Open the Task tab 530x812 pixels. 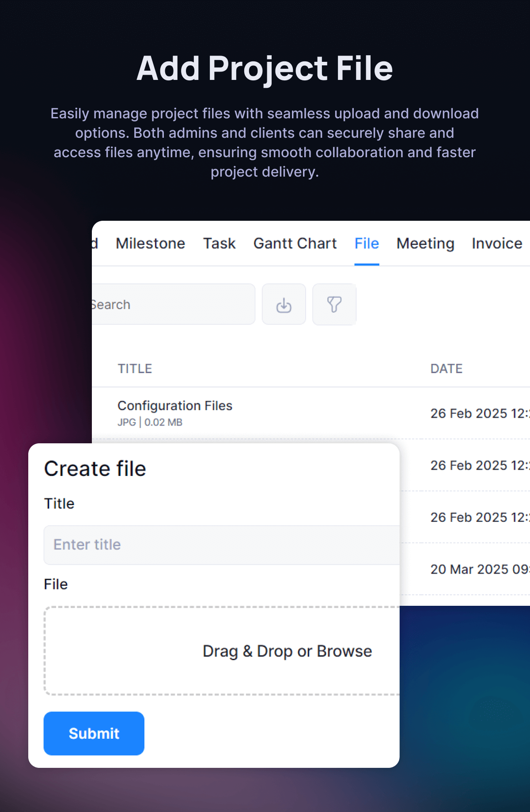[x=219, y=243]
